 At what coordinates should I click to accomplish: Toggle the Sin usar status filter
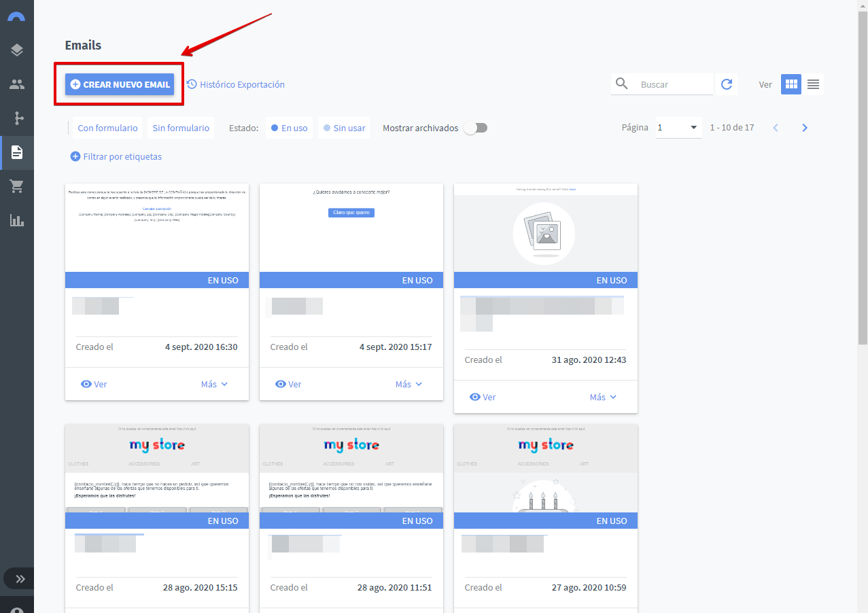click(x=344, y=128)
